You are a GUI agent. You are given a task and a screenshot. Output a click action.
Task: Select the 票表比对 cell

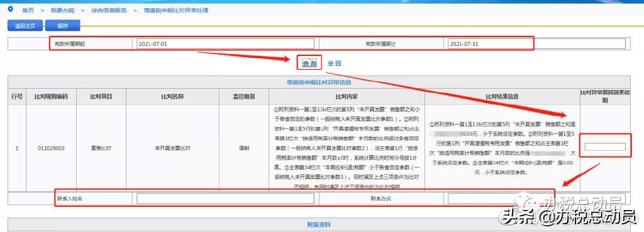[x=101, y=148]
